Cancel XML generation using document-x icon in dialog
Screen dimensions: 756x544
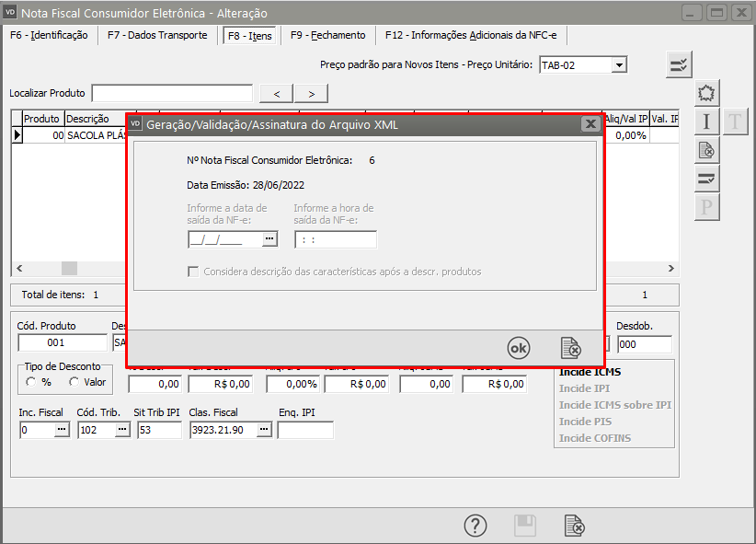pyautogui.click(x=571, y=348)
